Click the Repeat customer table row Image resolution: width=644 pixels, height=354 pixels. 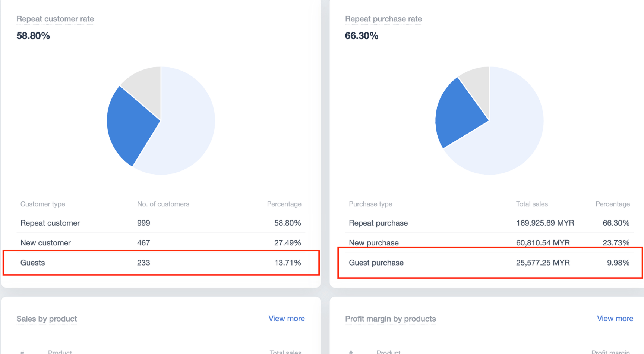click(x=161, y=223)
